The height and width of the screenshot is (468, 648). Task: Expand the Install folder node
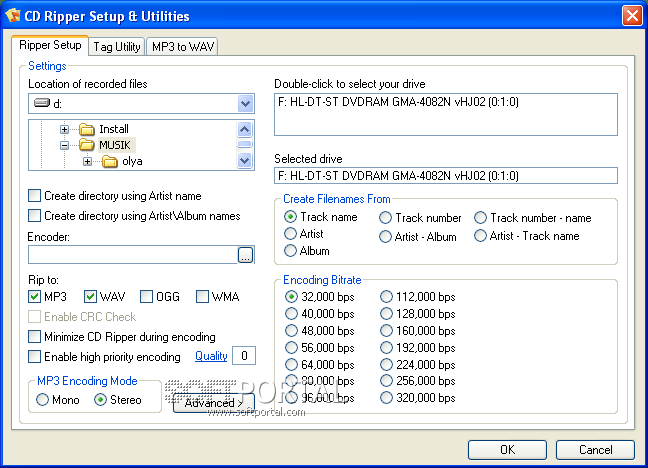pyautogui.click(x=64, y=129)
